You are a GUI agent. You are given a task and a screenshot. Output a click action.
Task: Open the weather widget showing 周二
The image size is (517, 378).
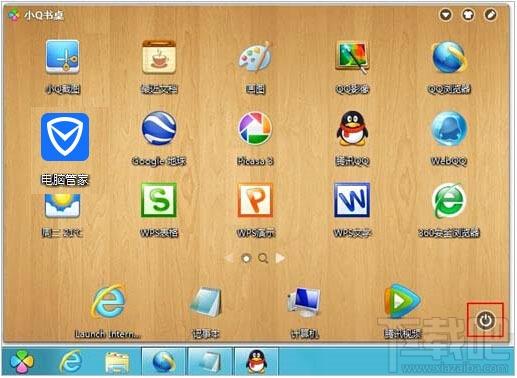click(62, 205)
